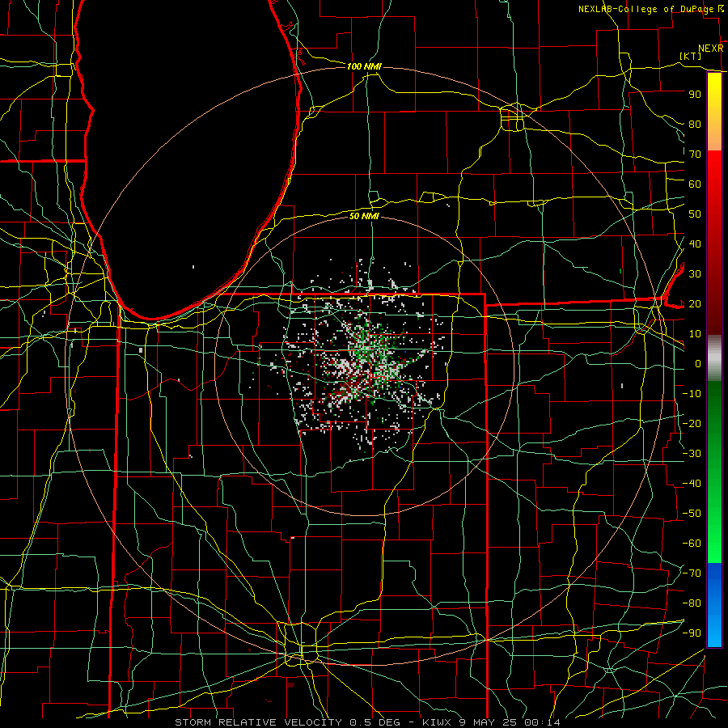The height and width of the screenshot is (728, 728).
Task: Click the -50 value on velocity scale
Action: [692, 514]
